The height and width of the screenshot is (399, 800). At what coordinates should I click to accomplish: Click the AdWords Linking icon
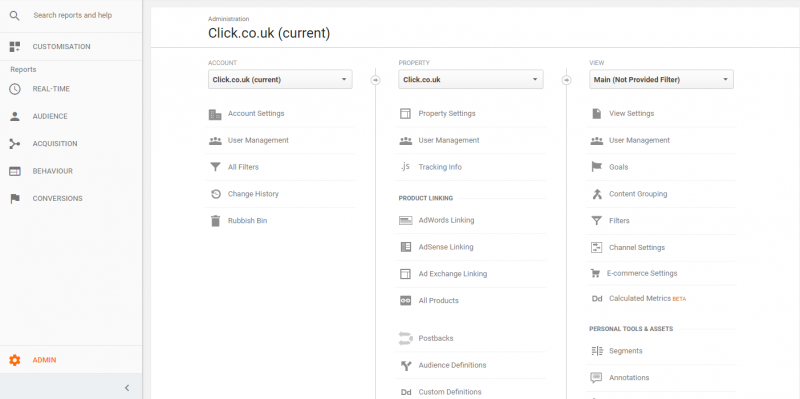[406, 220]
